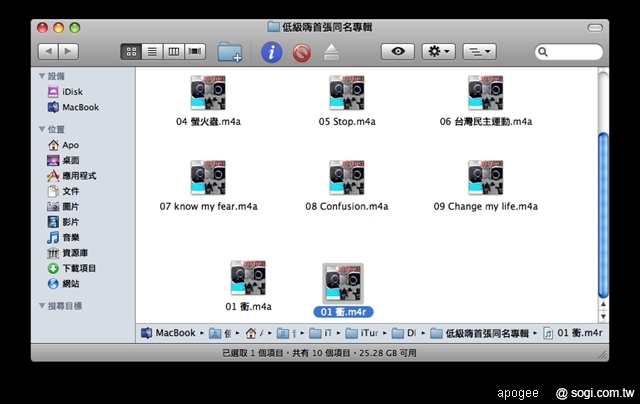Select the 07 know my fear.m4a file icon

(x=208, y=178)
